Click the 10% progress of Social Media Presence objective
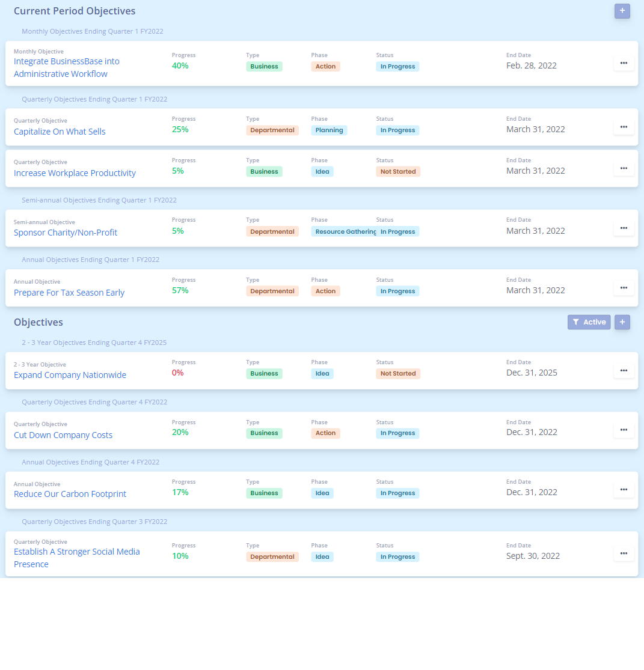Image resolution: width=644 pixels, height=670 pixels. [180, 556]
